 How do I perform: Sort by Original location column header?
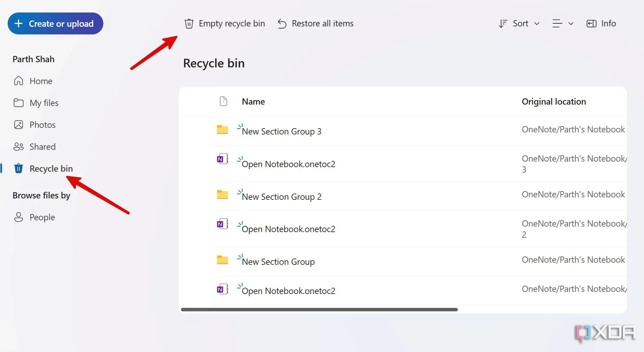554,101
